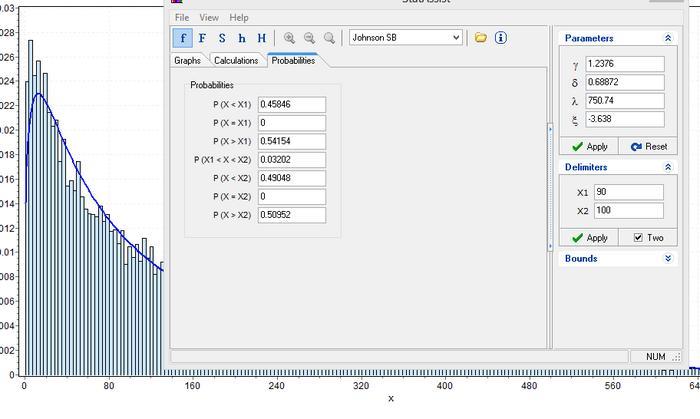Select the probability density function f icon

pyautogui.click(x=183, y=38)
